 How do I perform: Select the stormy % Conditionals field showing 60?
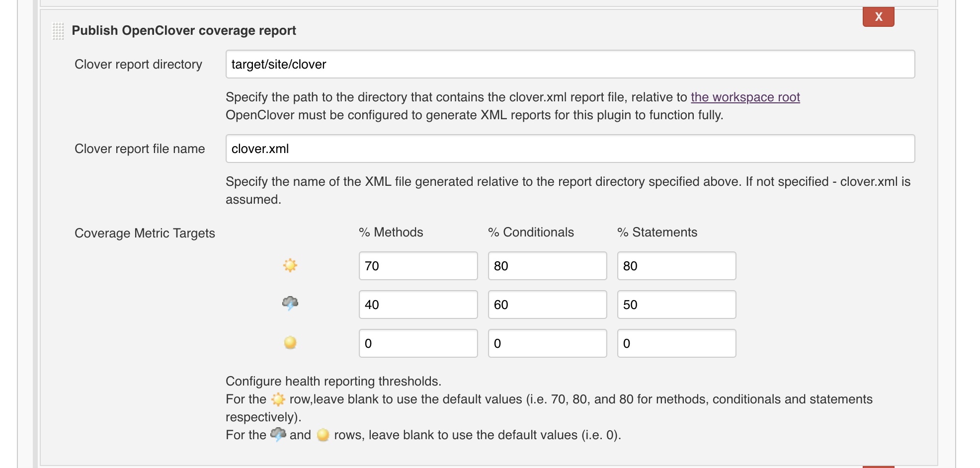click(547, 305)
